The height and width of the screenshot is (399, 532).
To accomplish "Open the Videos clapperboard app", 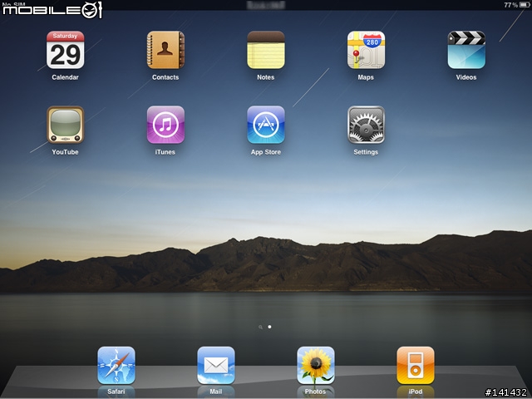I will coord(466,50).
